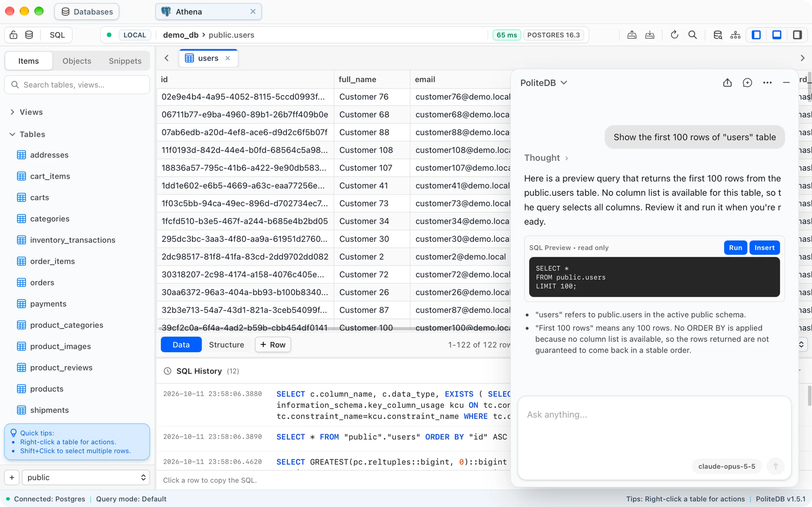Image resolution: width=812 pixels, height=507 pixels.
Task: Collapse the Tables tree section
Action: (x=13, y=134)
